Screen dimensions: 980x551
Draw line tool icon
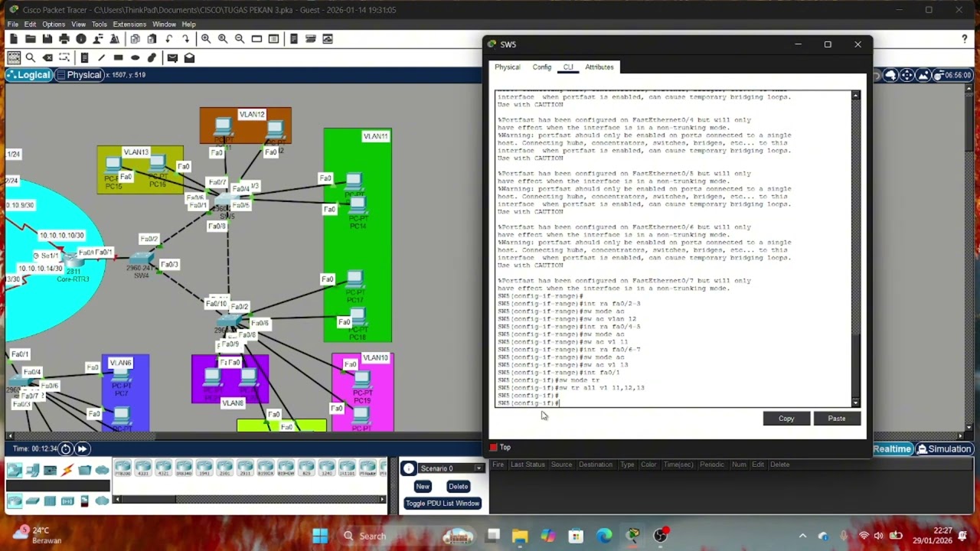[x=101, y=57]
